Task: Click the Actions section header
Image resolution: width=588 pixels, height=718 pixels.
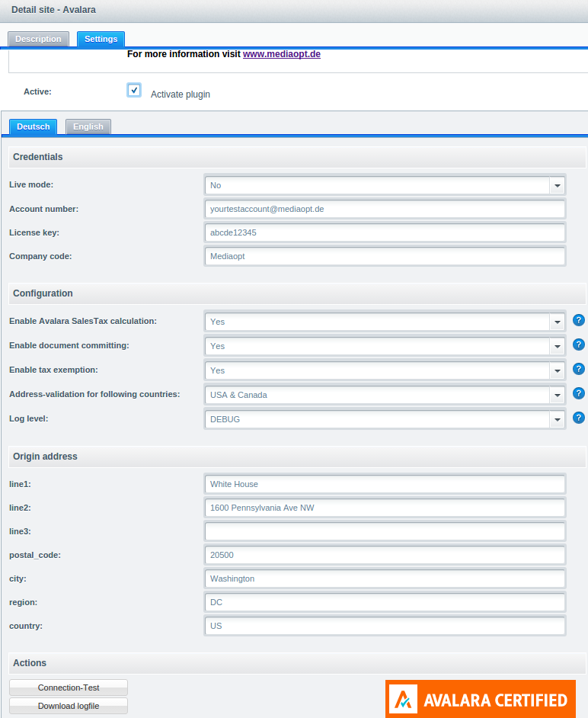Action: pos(297,663)
